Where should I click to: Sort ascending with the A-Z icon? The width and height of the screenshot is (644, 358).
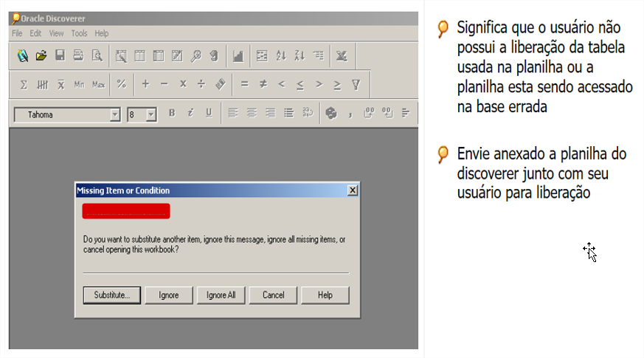pos(281,55)
